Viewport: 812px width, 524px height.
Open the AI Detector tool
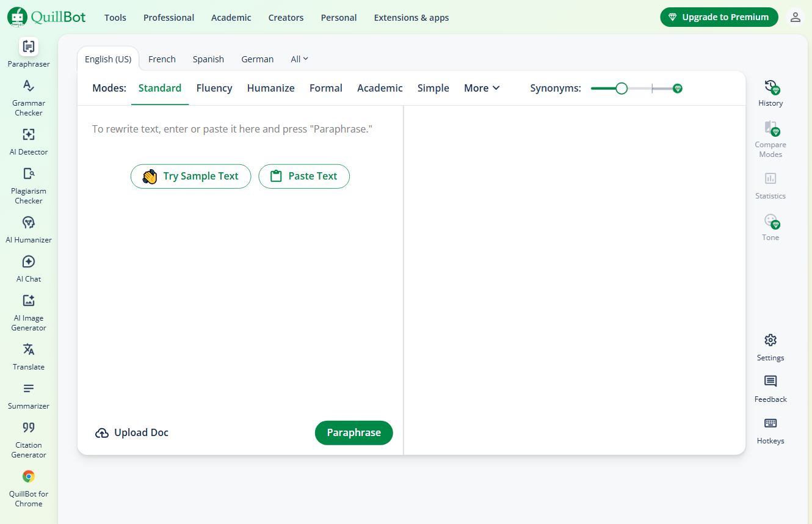29,142
